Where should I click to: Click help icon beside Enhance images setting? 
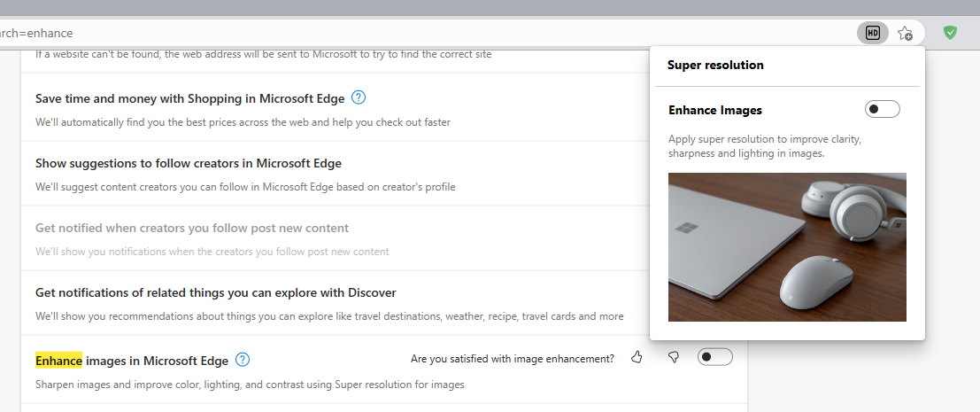(x=243, y=360)
